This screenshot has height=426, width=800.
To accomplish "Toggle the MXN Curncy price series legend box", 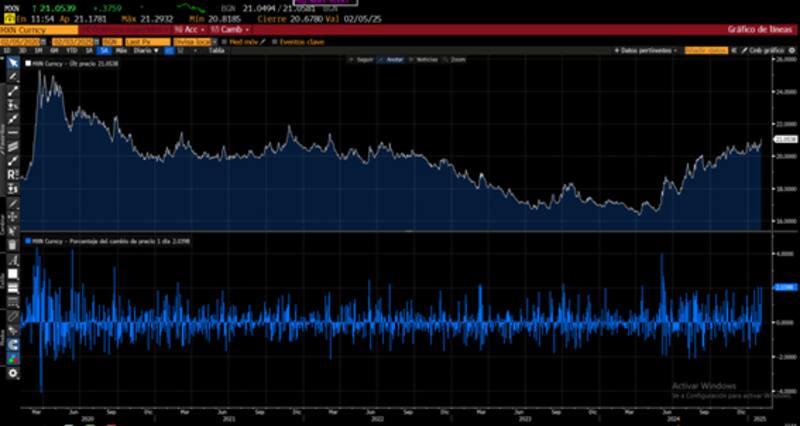I will click(27, 62).
